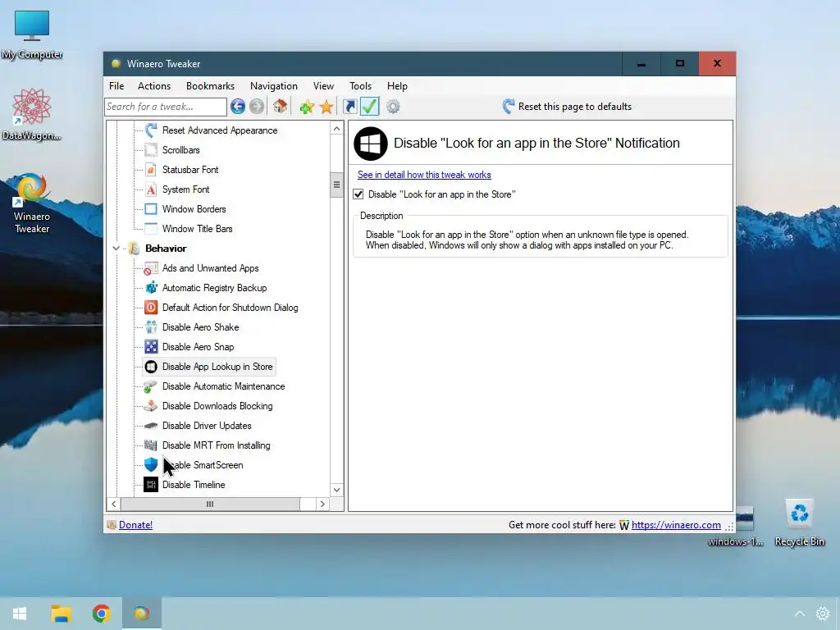840x630 pixels.
Task: Select the DataWagon desktop shortcut
Action: coord(32,114)
